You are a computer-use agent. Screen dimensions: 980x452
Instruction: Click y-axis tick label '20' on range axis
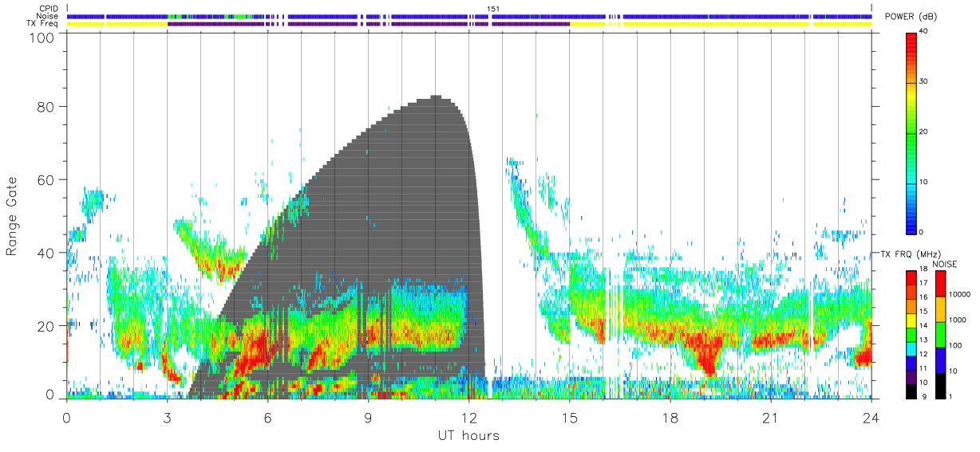(x=45, y=326)
